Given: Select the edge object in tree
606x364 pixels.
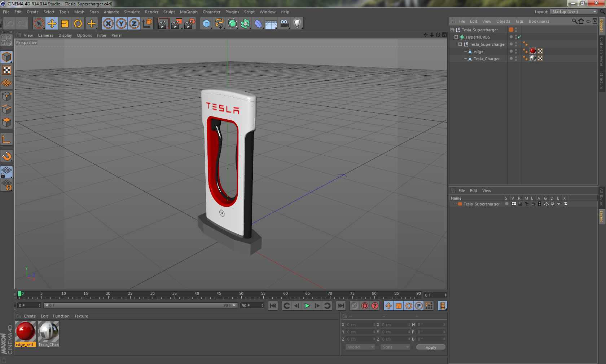Looking at the screenshot, I should point(478,52).
